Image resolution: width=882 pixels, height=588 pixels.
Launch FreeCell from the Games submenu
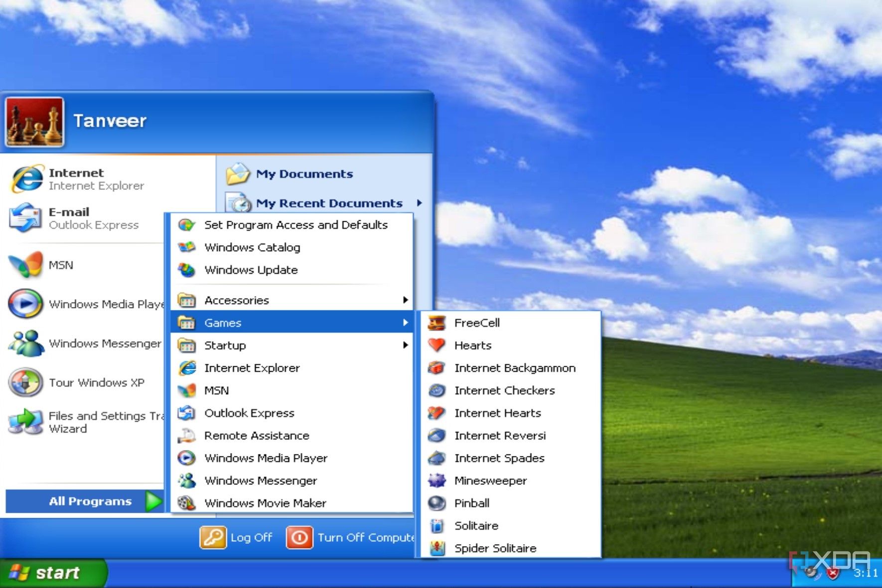click(x=476, y=322)
